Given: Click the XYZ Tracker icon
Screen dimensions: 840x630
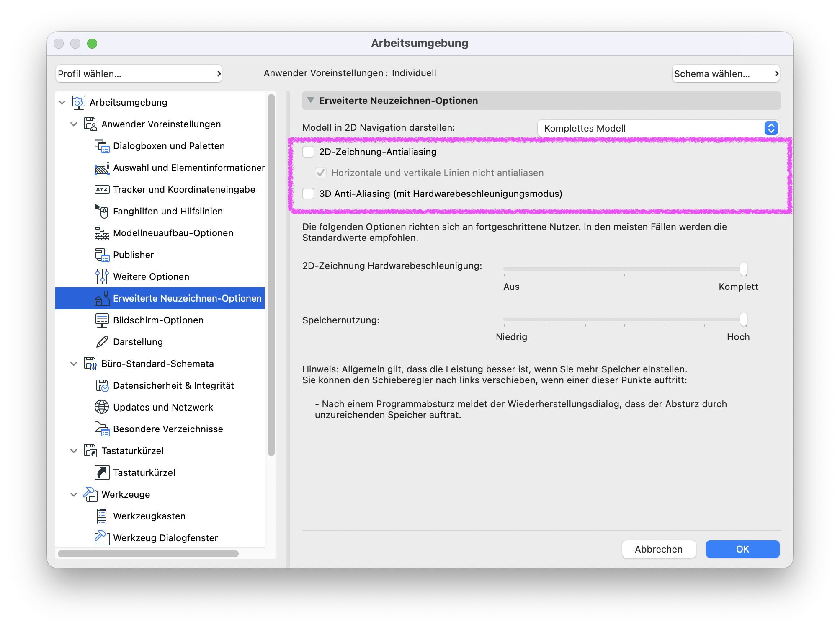Looking at the screenshot, I should 102,189.
